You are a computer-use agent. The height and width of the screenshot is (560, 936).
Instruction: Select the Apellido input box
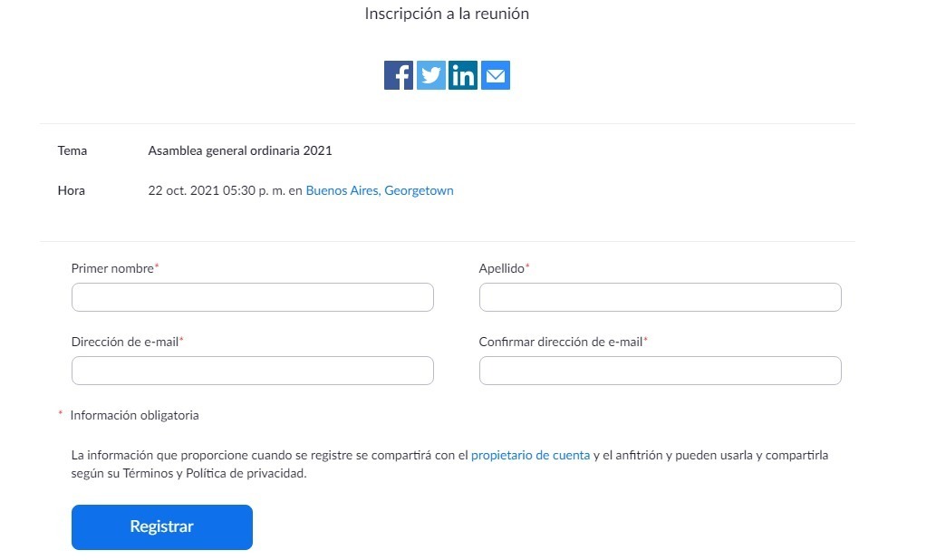[x=661, y=297]
